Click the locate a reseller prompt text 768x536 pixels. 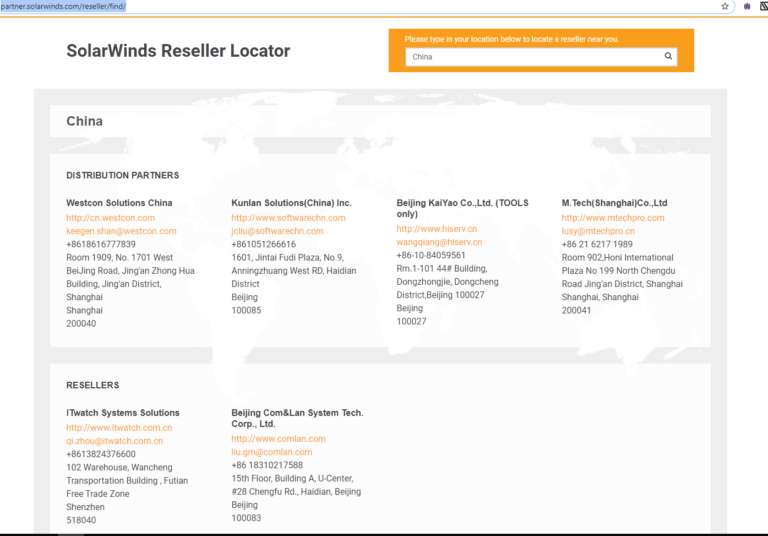[x=512, y=39]
